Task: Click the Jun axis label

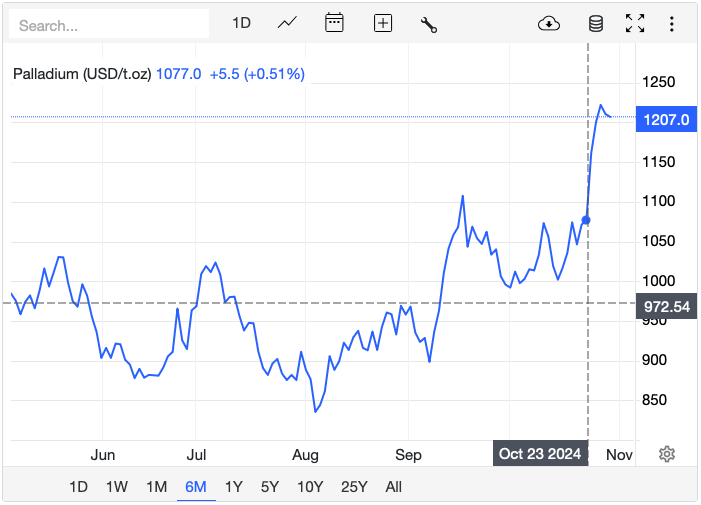Action: pos(103,454)
